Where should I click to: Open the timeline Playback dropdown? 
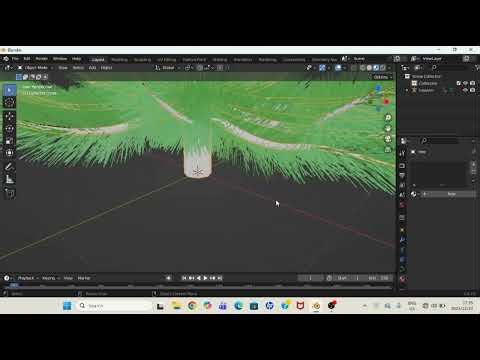28,278
